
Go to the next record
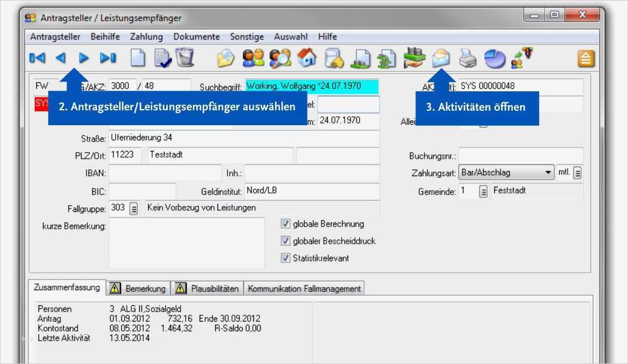[84, 58]
